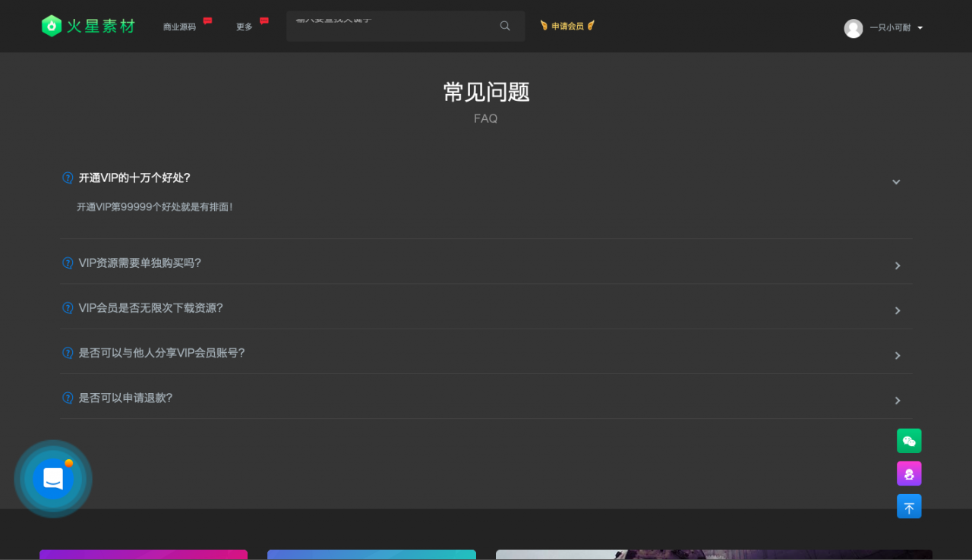Image resolution: width=972 pixels, height=560 pixels.
Task: Click the purple gradient thumbnail at bottom left
Action: click(143, 555)
